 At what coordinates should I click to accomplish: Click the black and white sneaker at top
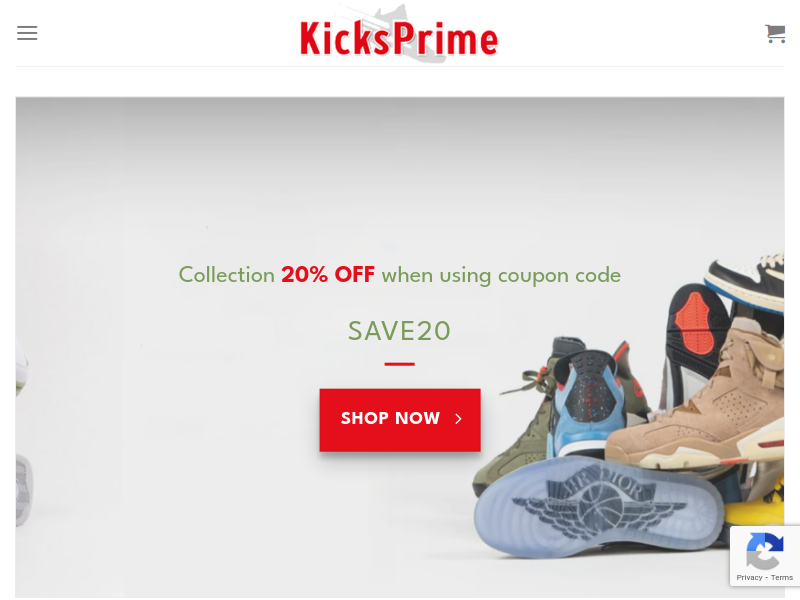747,281
